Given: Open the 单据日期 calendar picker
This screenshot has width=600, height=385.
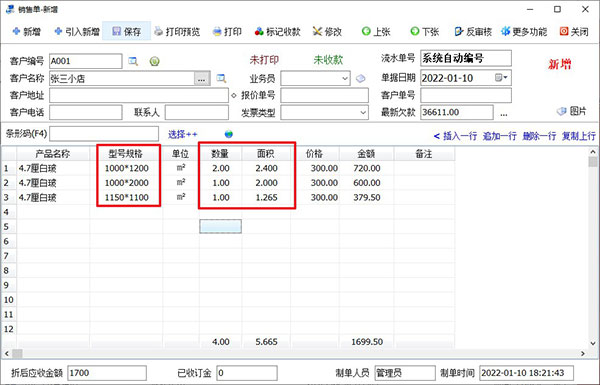Looking at the screenshot, I should (x=501, y=78).
